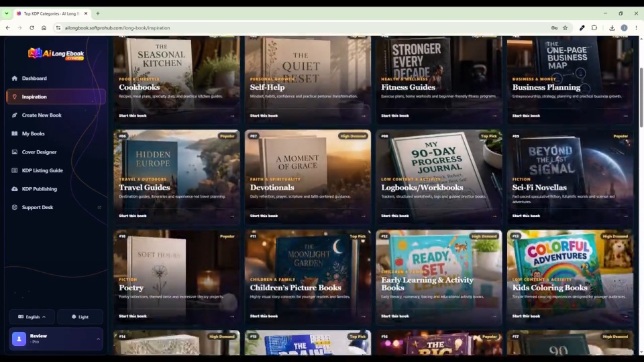Click Start this book under Kids Coloring Books
644x362 pixels.
coord(526,316)
